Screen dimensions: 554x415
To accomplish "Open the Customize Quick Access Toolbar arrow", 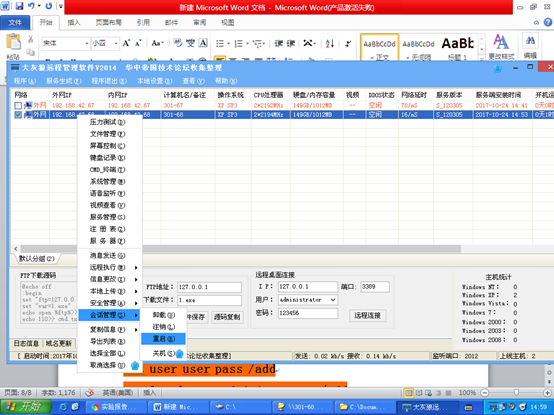I will tap(61, 6).
